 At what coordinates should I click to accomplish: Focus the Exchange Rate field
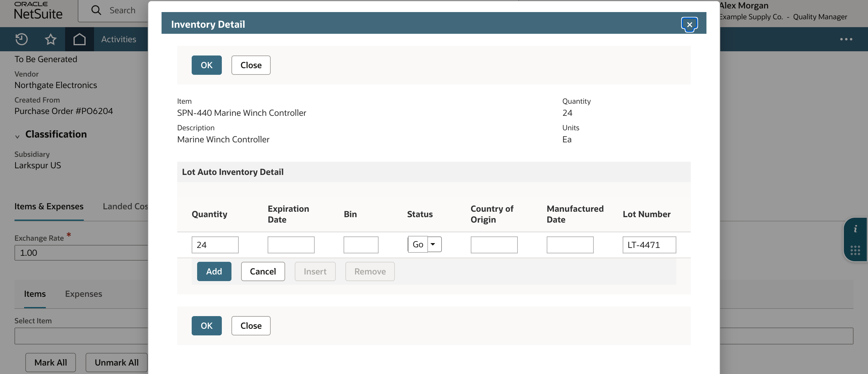(81, 252)
